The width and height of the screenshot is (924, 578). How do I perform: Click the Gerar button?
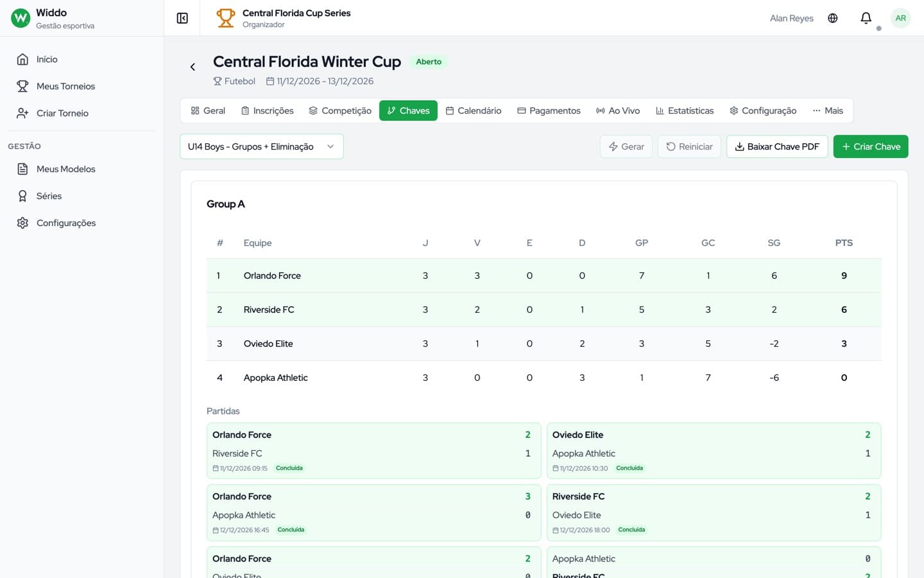pyautogui.click(x=626, y=146)
